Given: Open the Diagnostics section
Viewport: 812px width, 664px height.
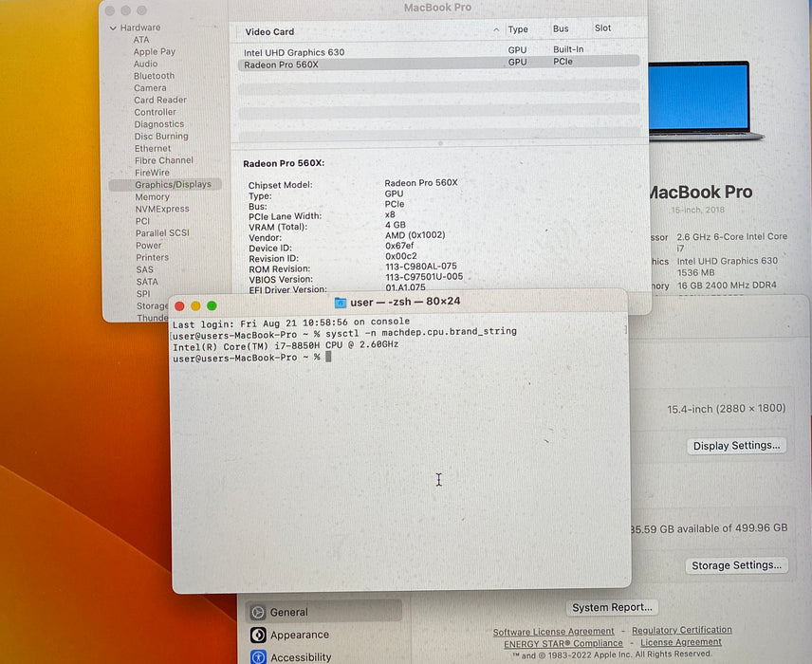Looking at the screenshot, I should coord(159,124).
